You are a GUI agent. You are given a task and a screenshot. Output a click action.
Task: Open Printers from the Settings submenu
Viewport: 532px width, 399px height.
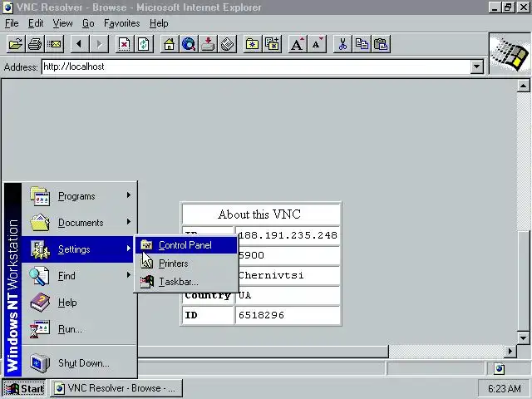(x=186, y=264)
